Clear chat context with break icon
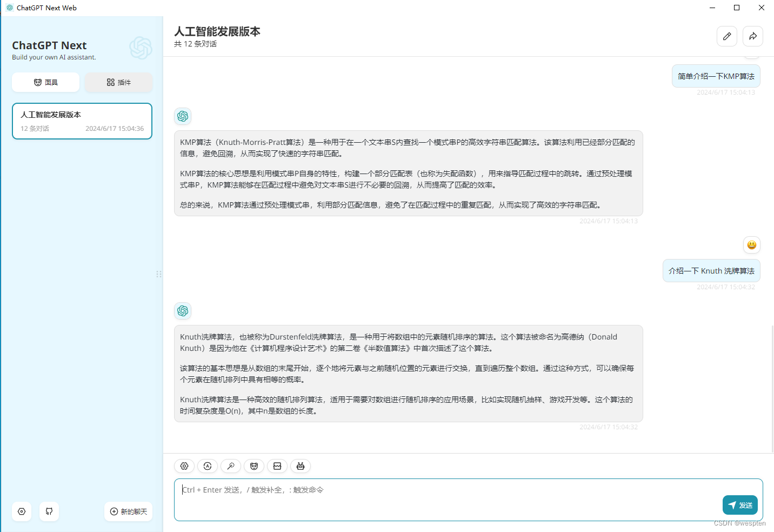The image size is (774, 532). 277,466
